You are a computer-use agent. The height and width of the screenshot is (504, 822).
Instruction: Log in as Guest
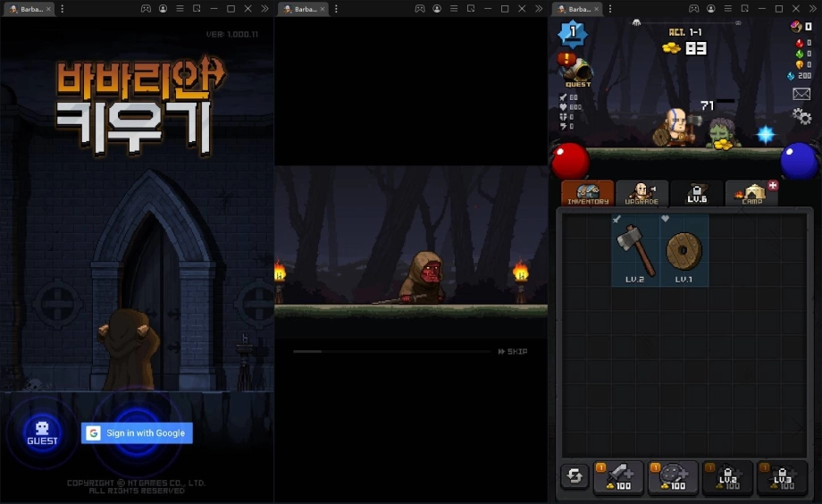pos(42,433)
